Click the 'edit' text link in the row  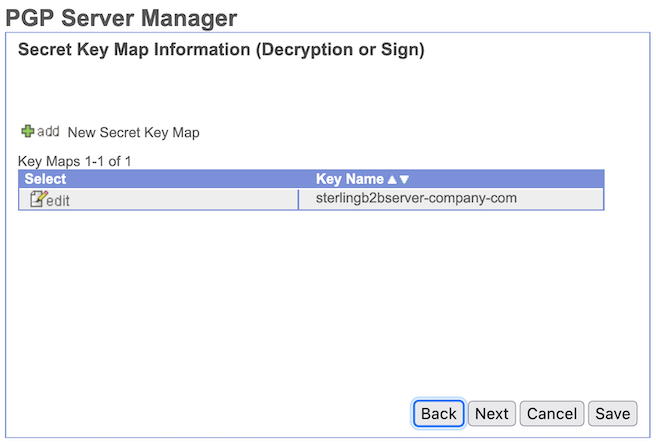[59, 200]
